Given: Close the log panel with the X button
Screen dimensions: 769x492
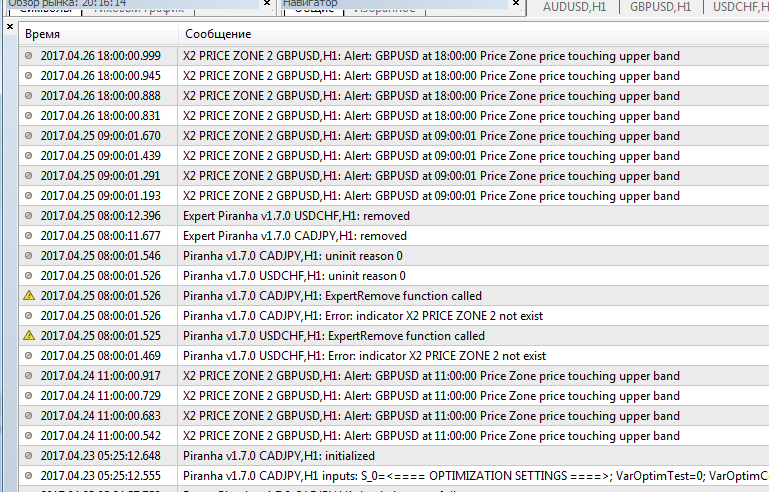Looking at the screenshot, I should tap(10, 27).
